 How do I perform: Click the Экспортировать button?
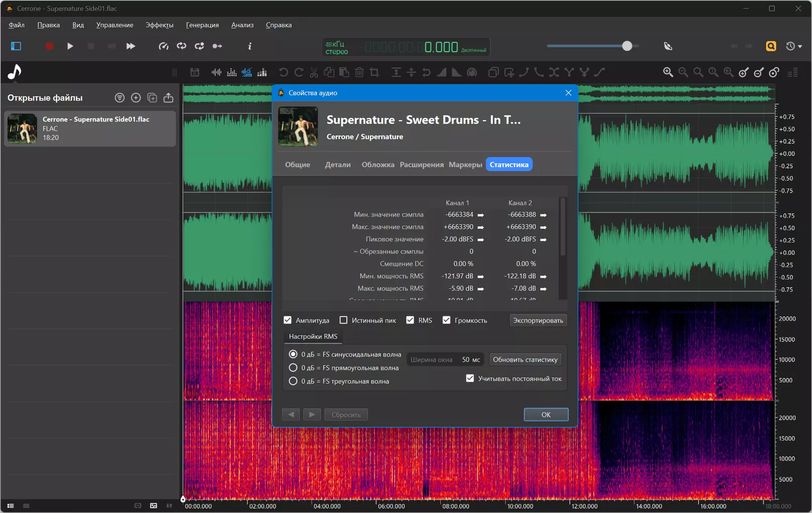tap(538, 320)
